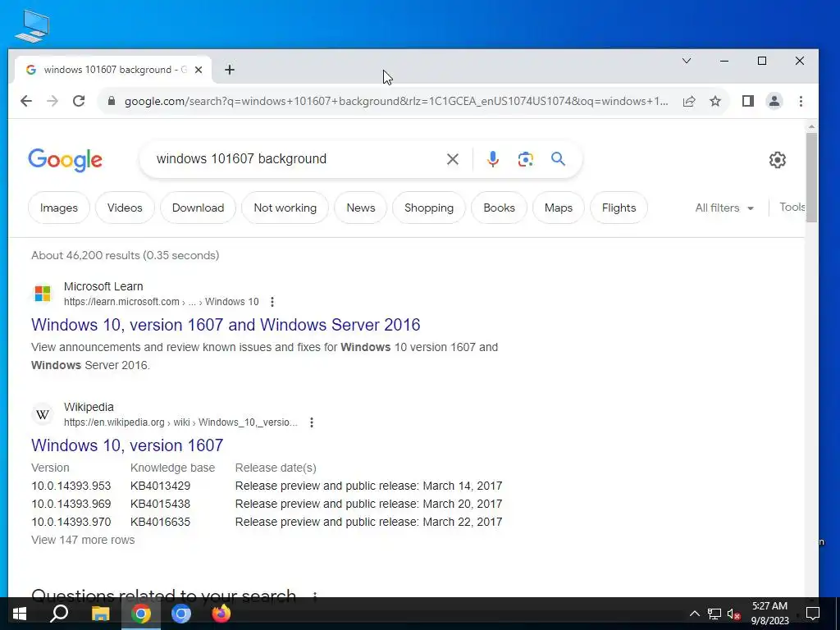This screenshot has height=630, width=840.
Task: Apply the Not working filter chip
Action: tap(285, 208)
